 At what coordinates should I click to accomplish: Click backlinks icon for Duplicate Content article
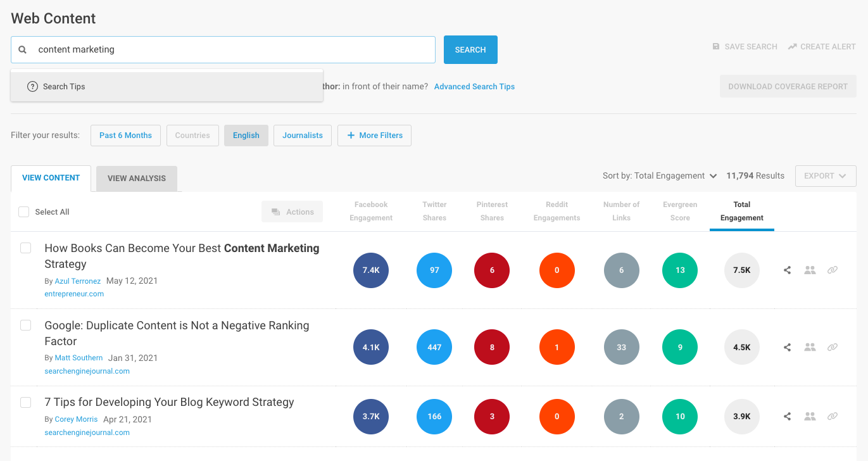(833, 347)
